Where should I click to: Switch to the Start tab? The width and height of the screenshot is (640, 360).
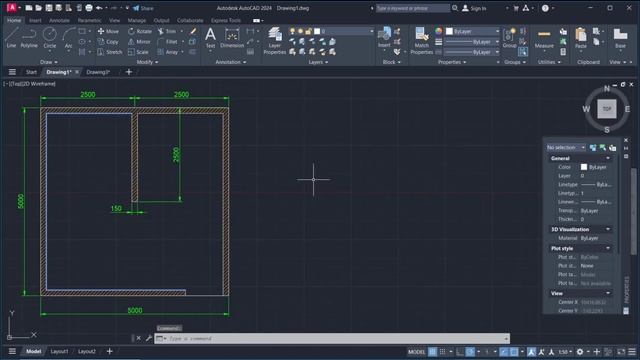pos(31,72)
